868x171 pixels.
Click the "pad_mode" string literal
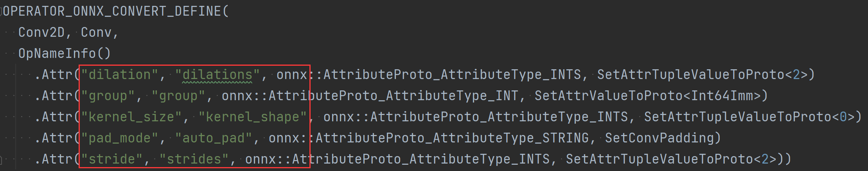pos(120,138)
